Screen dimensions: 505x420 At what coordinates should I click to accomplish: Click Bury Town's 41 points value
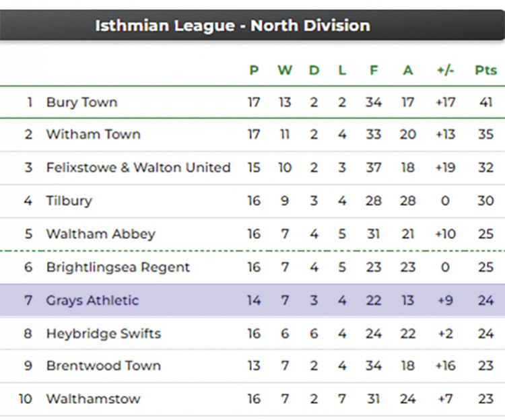(x=485, y=102)
